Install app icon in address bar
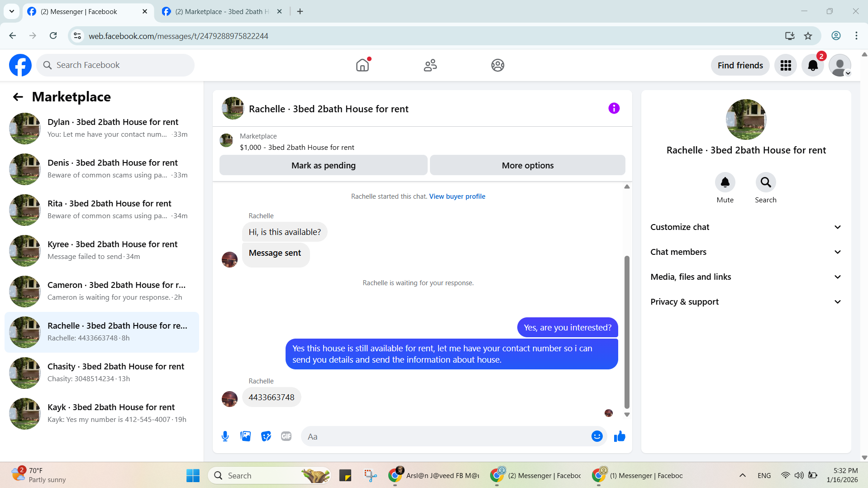Image resolution: width=868 pixels, height=488 pixels. [x=790, y=36]
